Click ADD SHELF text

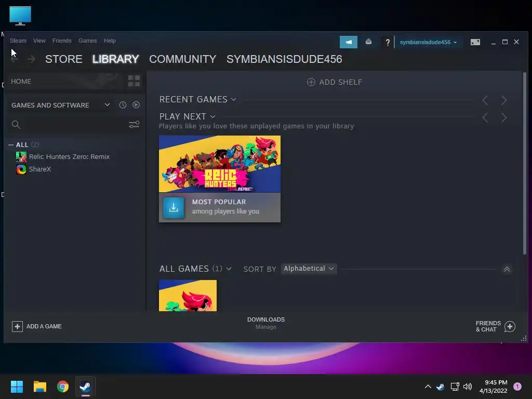340,82
